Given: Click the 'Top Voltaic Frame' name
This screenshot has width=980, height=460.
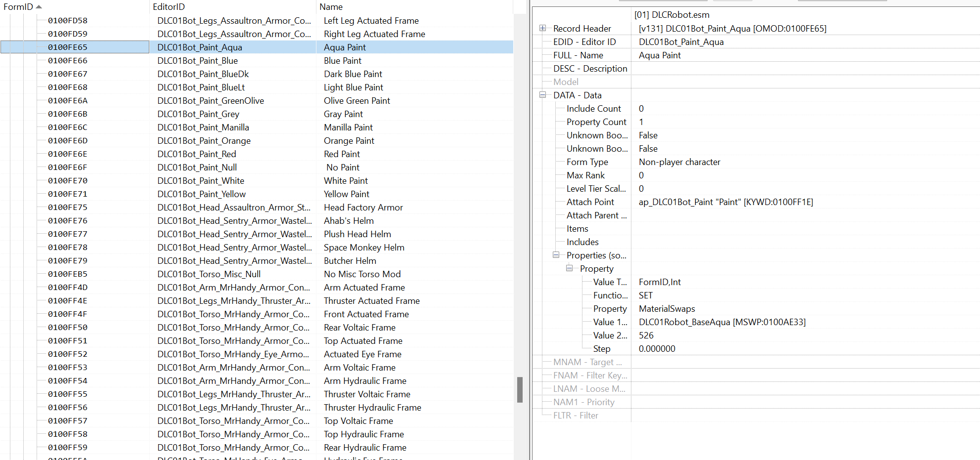Looking at the screenshot, I should point(358,421).
